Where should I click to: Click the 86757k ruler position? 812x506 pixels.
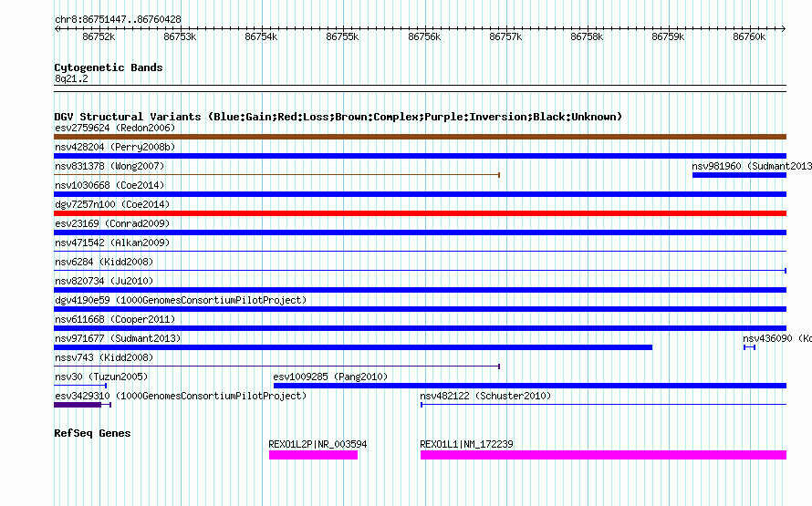[505, 36]
